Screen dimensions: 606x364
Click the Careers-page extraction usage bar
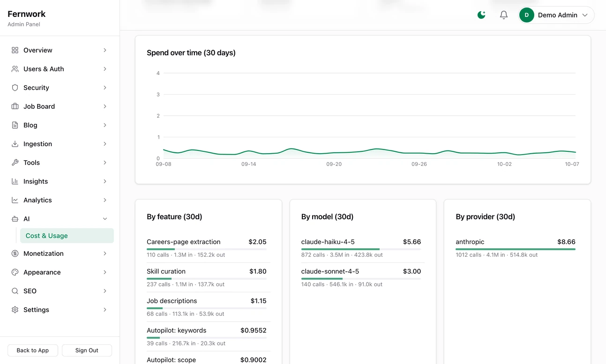207,249
